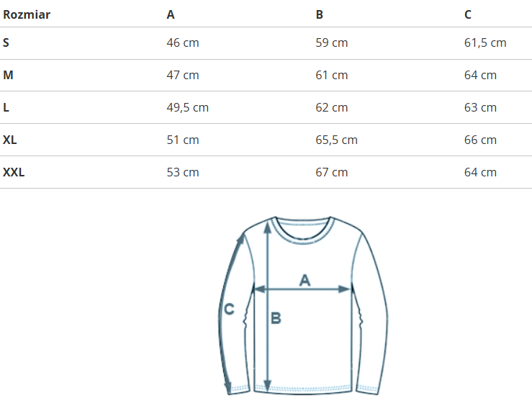Select the 65,5 cm measurement cell
Image resolution: width=532 pixels, height=401 pixels.
336,140
